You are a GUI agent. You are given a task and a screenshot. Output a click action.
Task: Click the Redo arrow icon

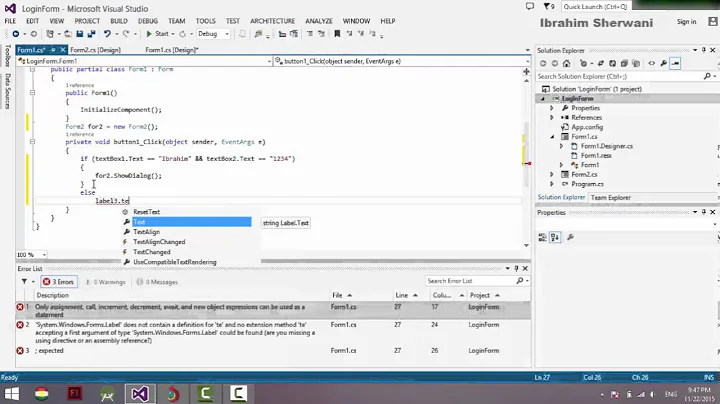(x=126, y=34)
